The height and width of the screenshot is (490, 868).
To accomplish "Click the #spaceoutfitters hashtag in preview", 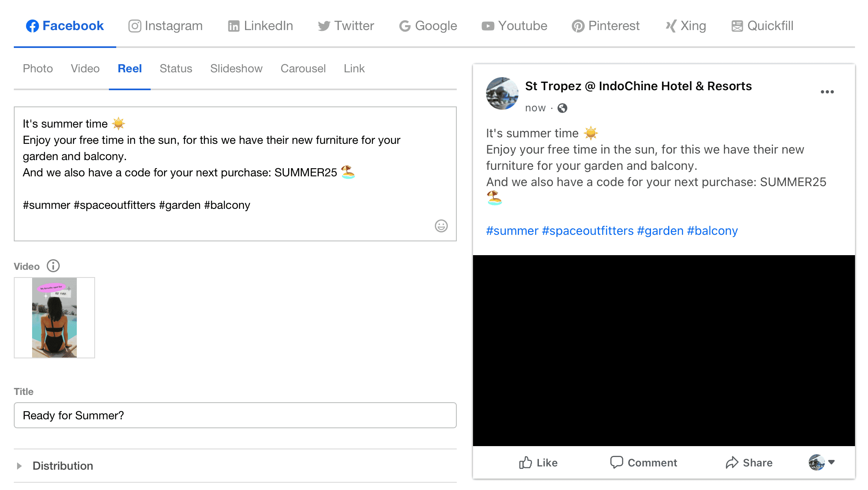I will pyautogui.click(x=588, y=231).
